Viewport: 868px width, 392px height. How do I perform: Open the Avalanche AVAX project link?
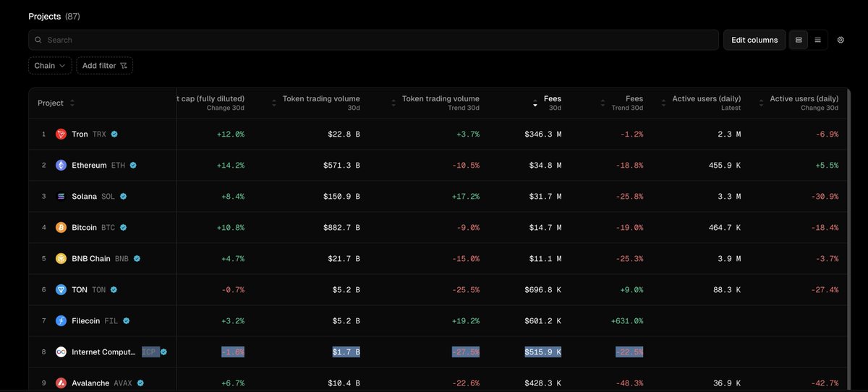[x=102, y=383]
